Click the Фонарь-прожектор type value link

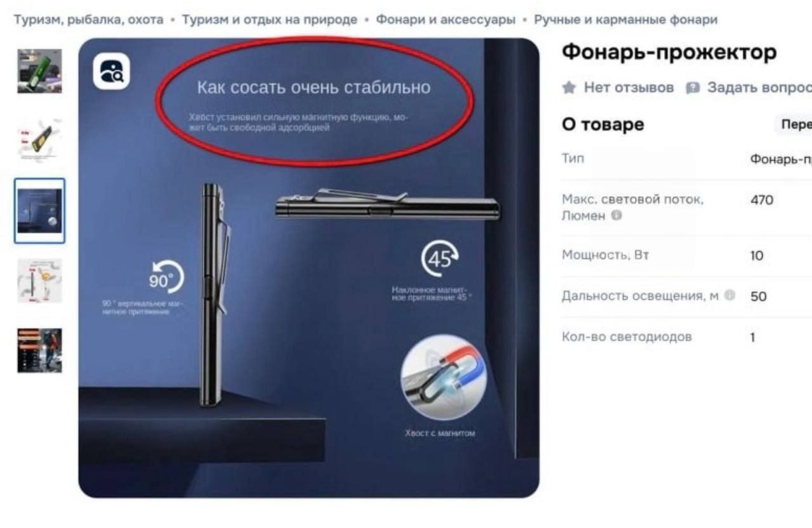[781, 160]
